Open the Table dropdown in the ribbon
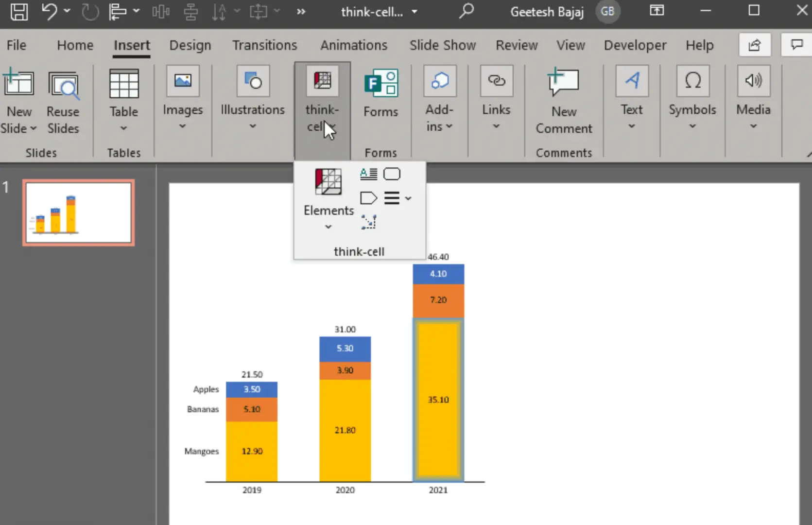The image size is (812, 525). click(x=124, y=128)
